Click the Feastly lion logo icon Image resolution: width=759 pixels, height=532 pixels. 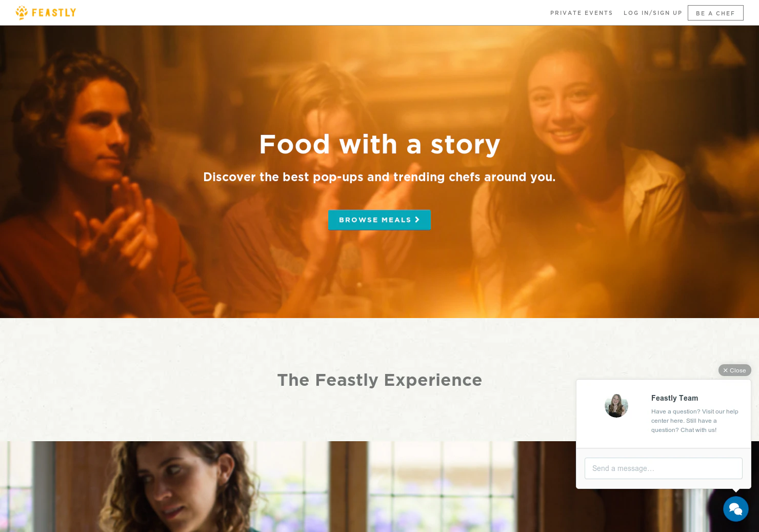coord(22,12)
